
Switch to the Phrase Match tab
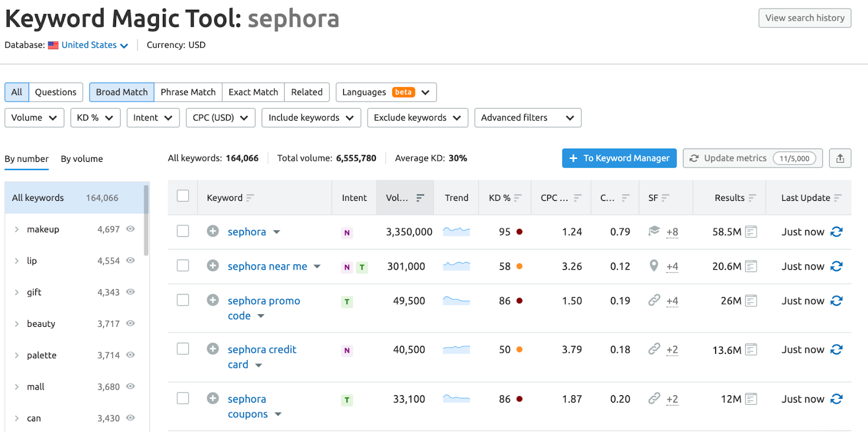coord(188,92)
